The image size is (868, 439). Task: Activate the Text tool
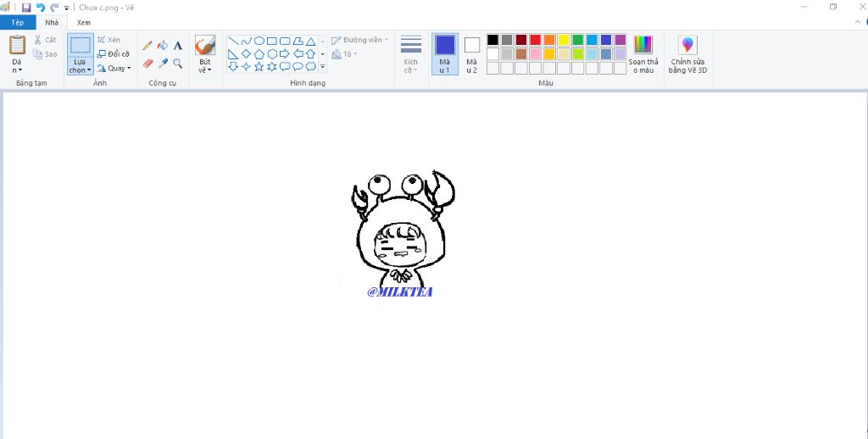point(178,46)
